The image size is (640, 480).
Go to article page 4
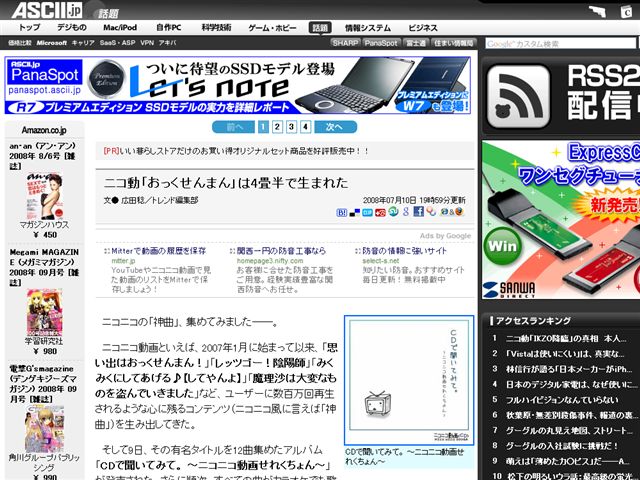click(x=305, y=127)
